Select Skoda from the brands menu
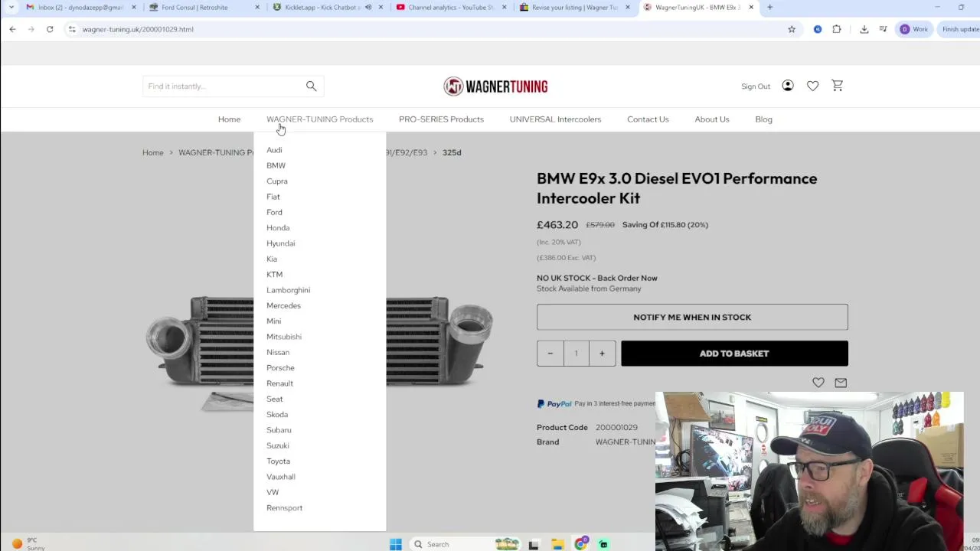This screenshot has height=551, width=980. [277, 415]
